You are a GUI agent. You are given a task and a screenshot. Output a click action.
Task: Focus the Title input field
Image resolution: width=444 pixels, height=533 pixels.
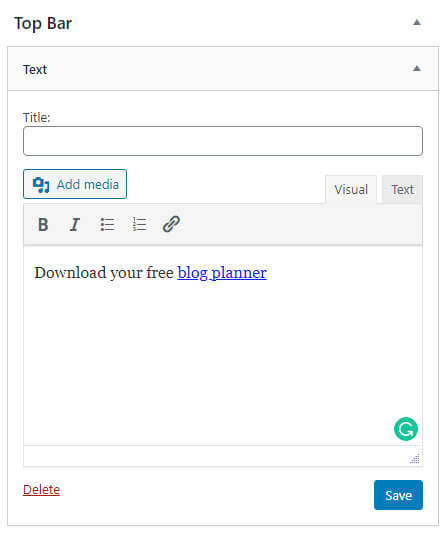click(223, 141)
